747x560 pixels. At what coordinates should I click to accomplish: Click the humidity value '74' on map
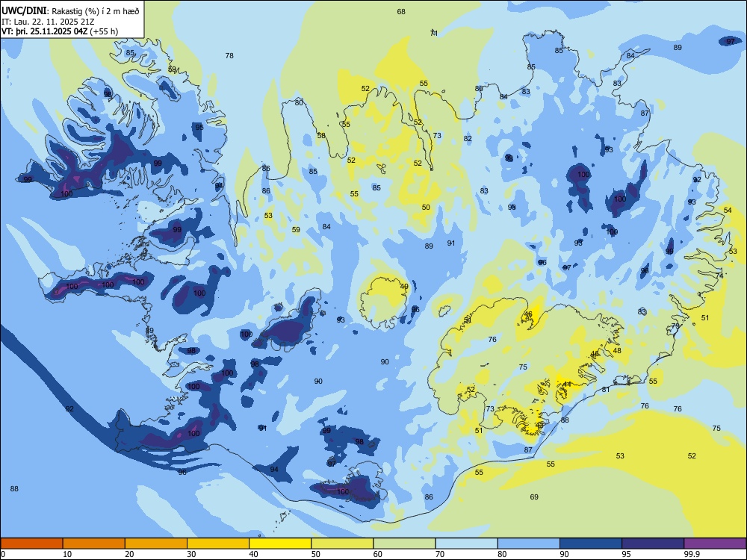pos(719,276)
